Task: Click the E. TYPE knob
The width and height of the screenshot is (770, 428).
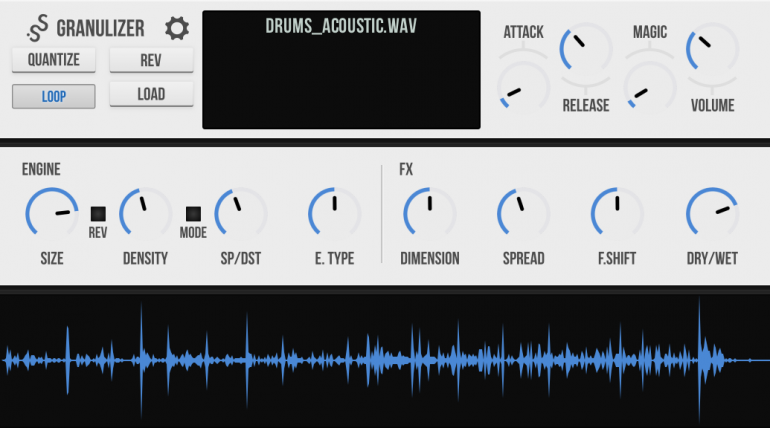Action: [334, 214]
